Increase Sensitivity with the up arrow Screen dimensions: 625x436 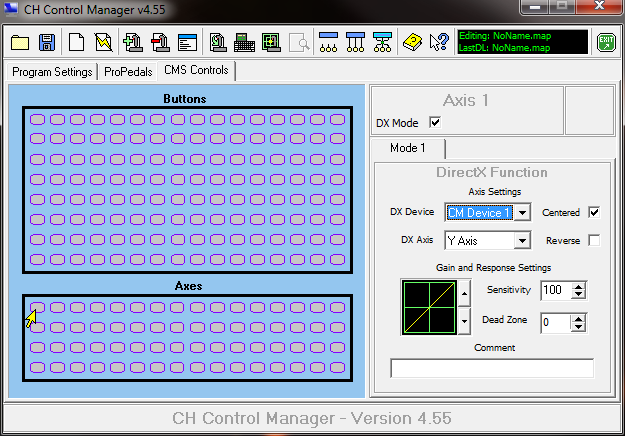[x=578, y=286]
